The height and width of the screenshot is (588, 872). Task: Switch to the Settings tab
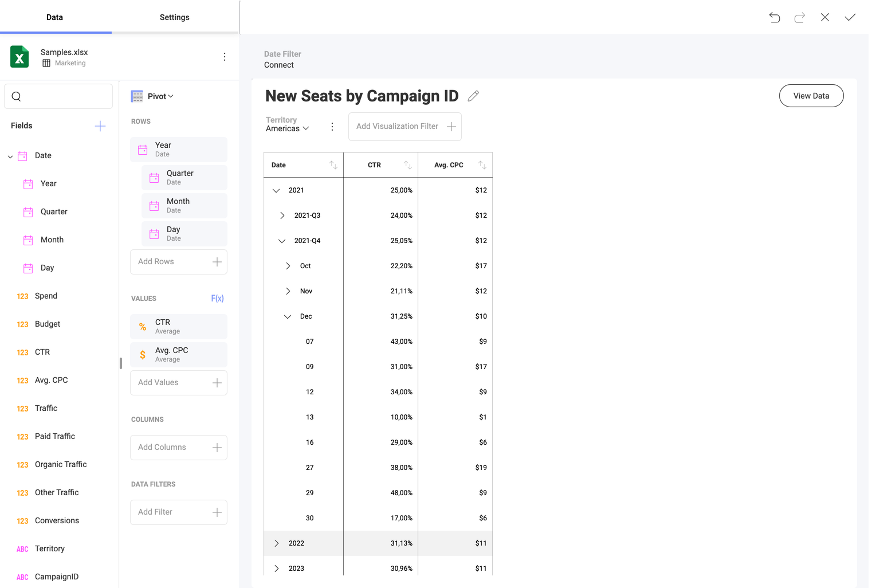175,17
